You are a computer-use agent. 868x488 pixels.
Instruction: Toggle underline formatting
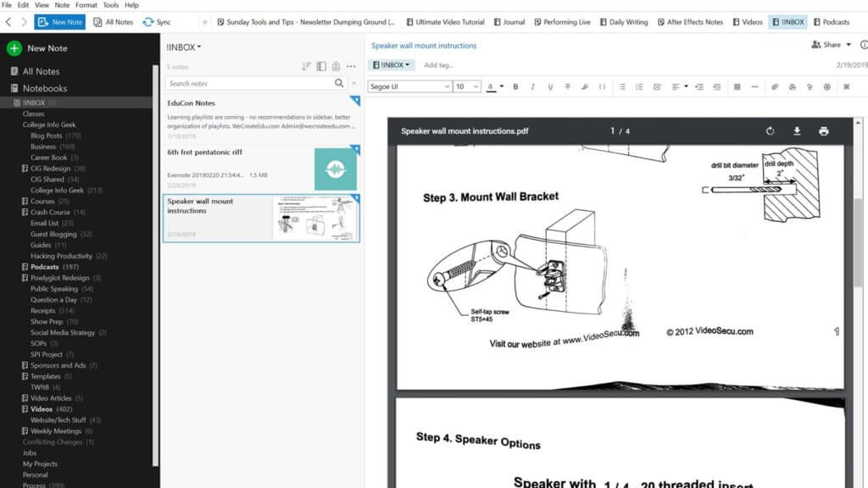[549, 87]
